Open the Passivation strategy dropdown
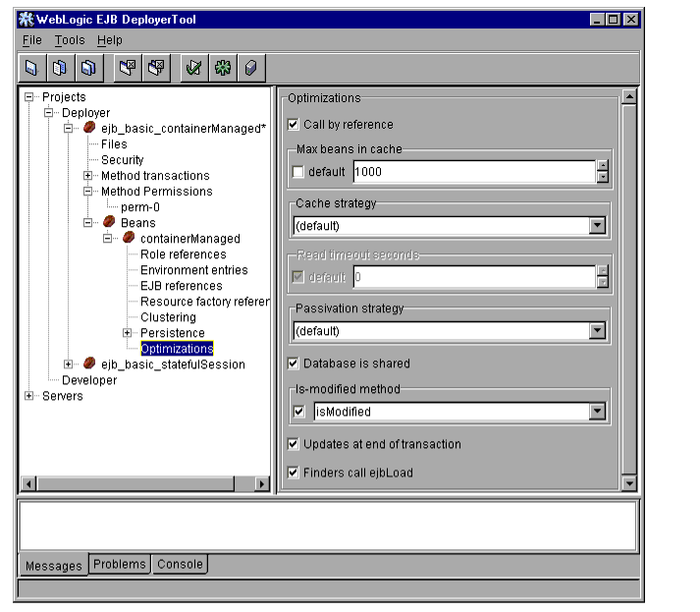Image resolution: width=700 pixels, height=612 pixels. coord(597,331)
